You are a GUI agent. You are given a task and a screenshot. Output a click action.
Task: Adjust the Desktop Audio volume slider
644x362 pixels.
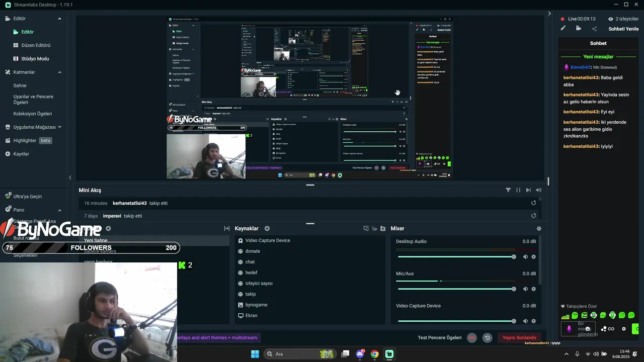tap(457, 257)
